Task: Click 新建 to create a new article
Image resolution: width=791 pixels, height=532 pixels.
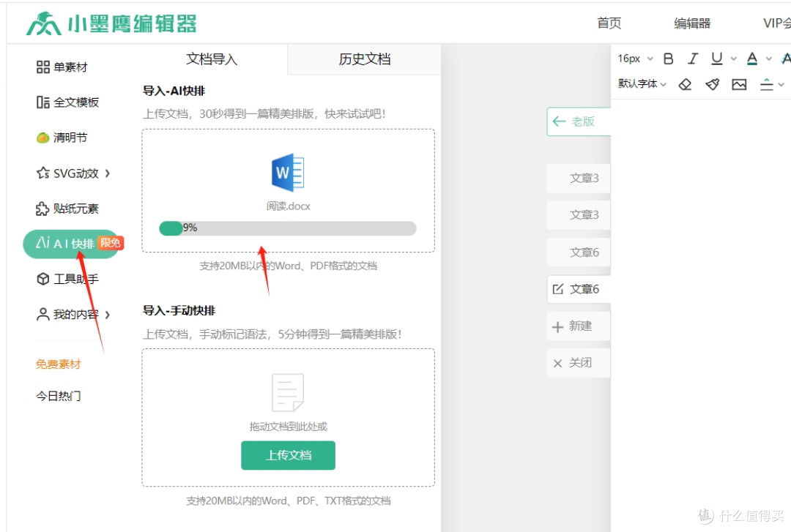Action: tap(579, 326)
